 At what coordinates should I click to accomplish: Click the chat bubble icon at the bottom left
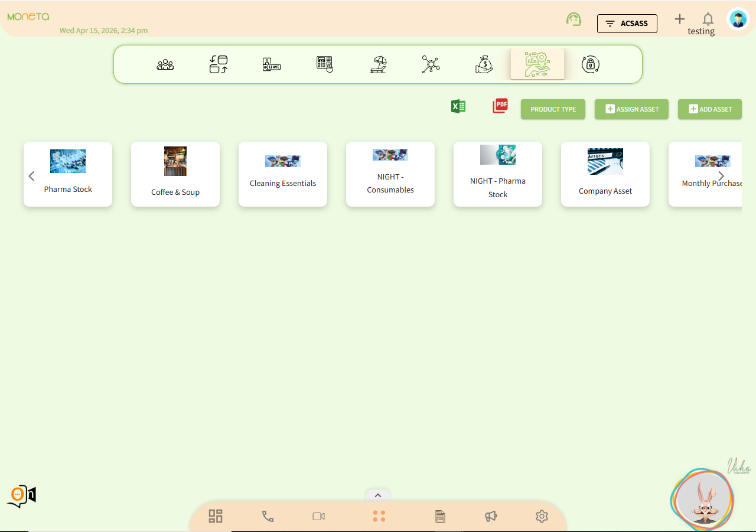pos(21,496)
